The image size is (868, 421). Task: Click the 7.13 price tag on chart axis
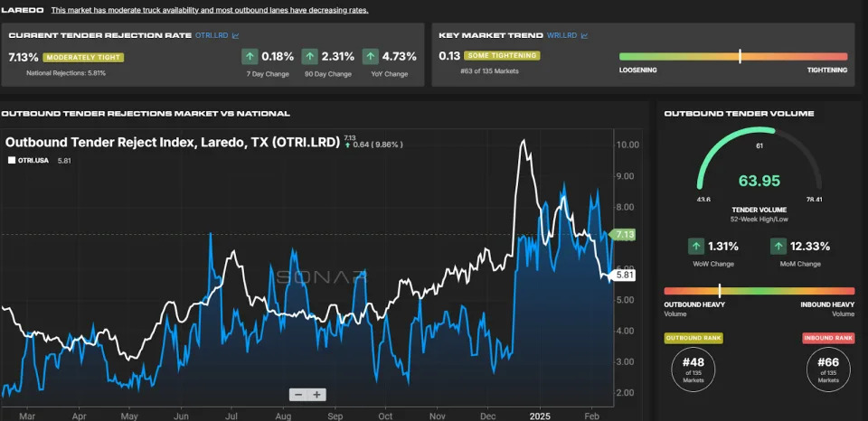tap(623, 235)
